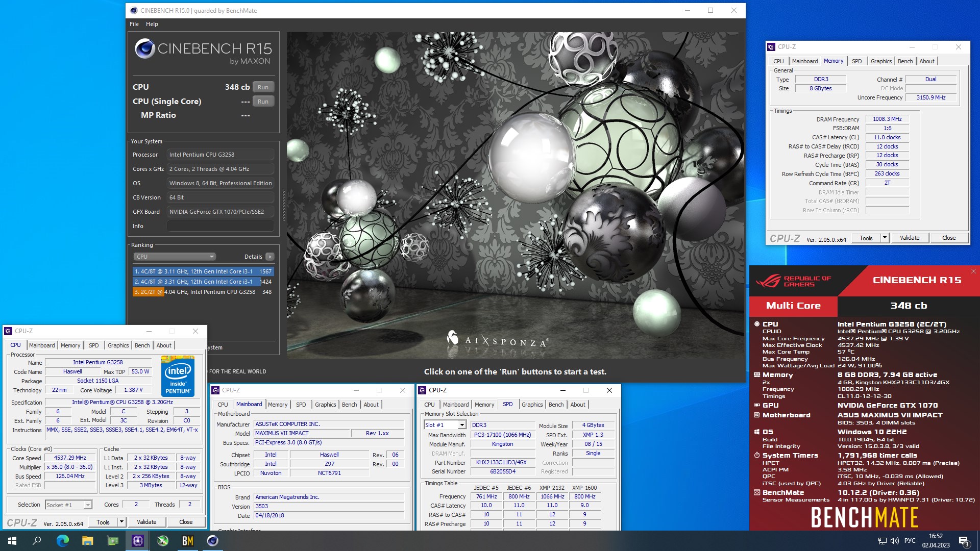Click the Info input field in Cinebench
This screenshot has width=980, height=551.
(x=220, y=226)
